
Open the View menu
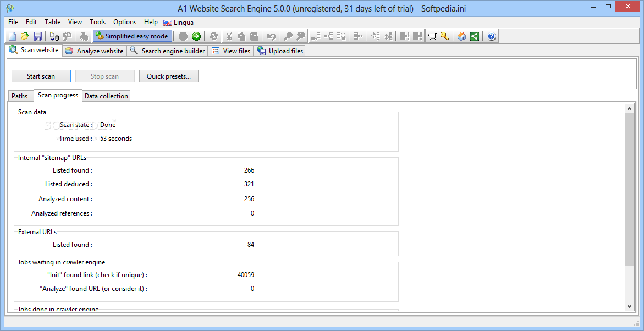75,22
